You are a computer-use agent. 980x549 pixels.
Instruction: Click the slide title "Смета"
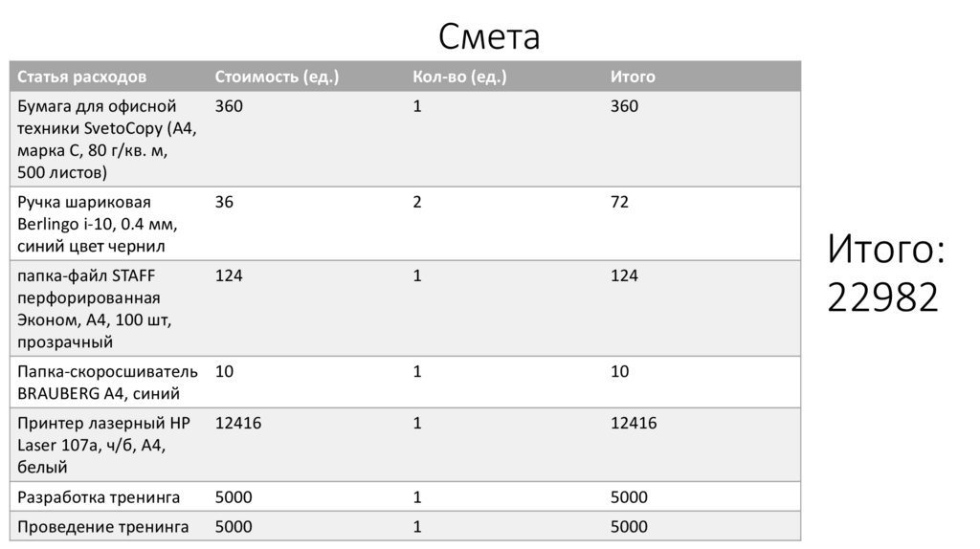489,36
